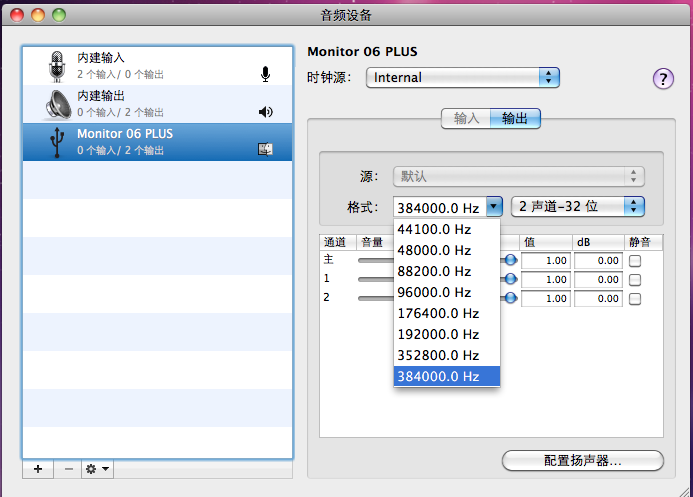
Task: Choose 88200.0 Hz sample rate
Action: [447, 271]
